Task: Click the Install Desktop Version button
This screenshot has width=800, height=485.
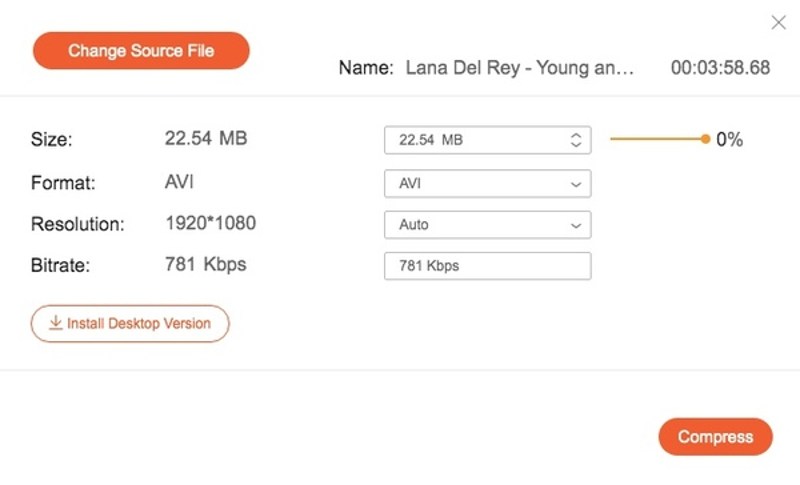Action: 130,324
